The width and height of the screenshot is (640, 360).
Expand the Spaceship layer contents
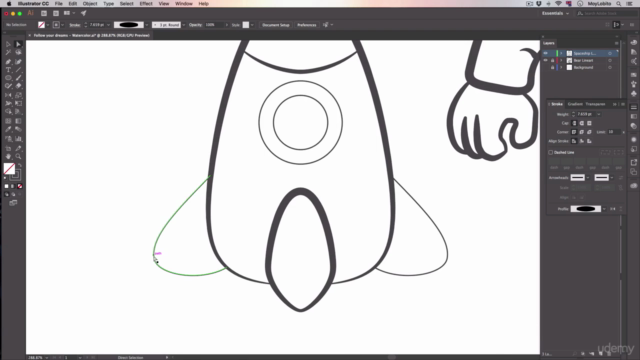(x=561, y=53)
